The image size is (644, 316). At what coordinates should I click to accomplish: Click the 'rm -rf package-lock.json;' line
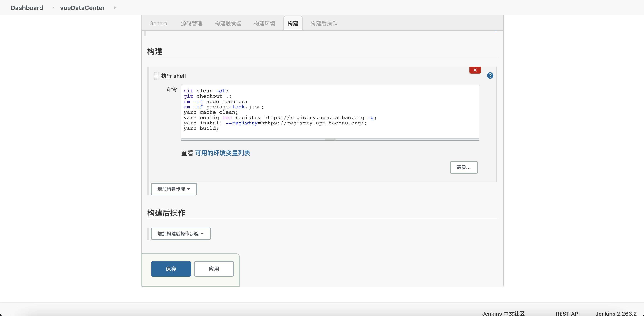coord(223,107)
